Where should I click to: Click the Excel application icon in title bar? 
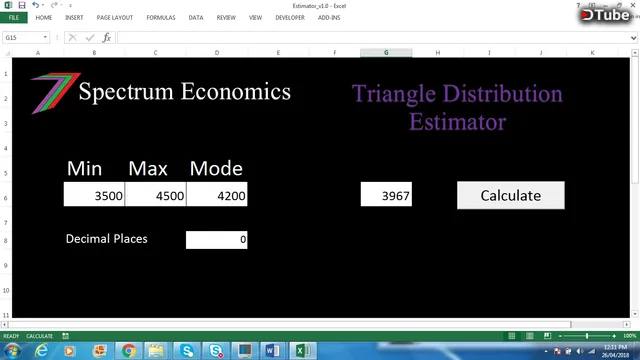point(8,5)
